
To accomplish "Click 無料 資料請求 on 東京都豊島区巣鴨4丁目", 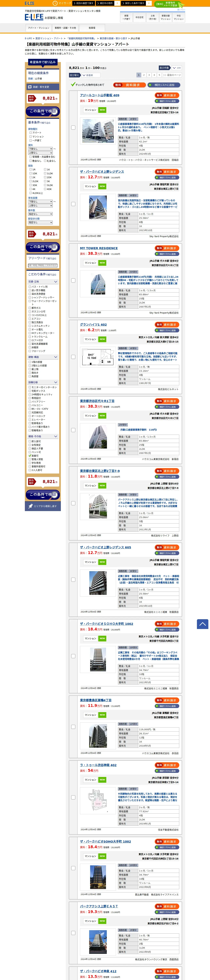I will pos(167,700).
